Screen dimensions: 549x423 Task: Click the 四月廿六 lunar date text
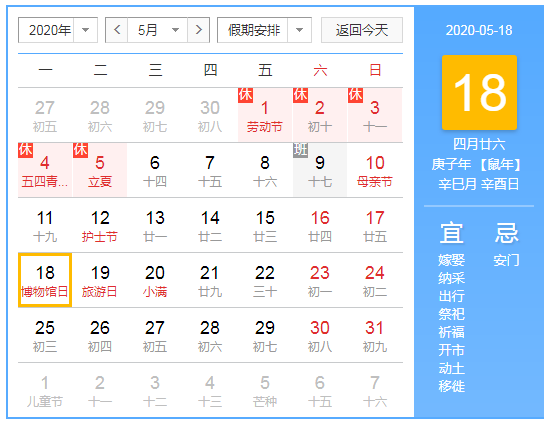click(479, 144)
